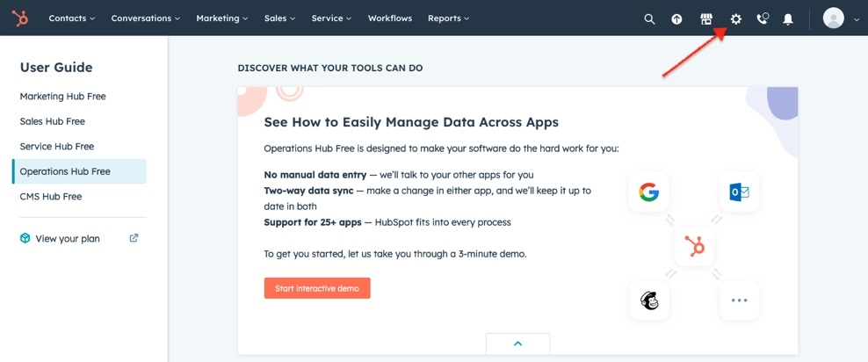Select CMS Hub Free in User Guide
Viewport: 868px width, 362px height.
tap(51, 197)
